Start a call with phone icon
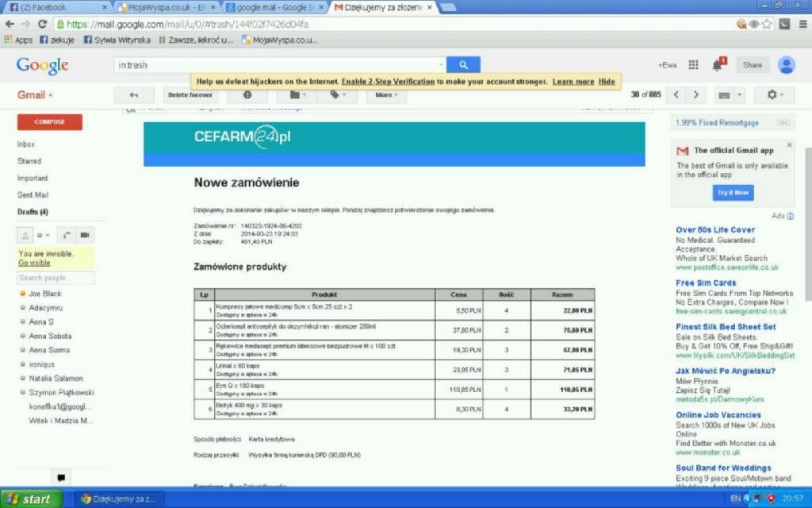The height and width of the screenshot is (508, 812). click(x=66, y=235)
